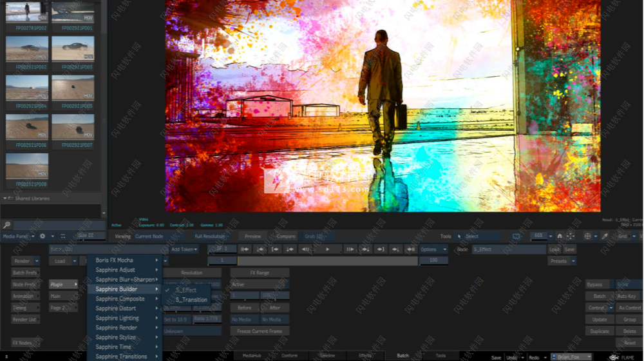Click the timeline scrub bar
Viewport: 644px width, 361px height.
click(327, 260)
